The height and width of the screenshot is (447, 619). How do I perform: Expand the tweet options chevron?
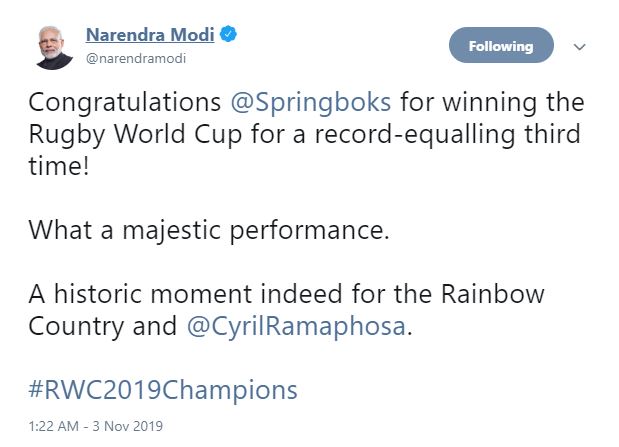tap(578, 47)
